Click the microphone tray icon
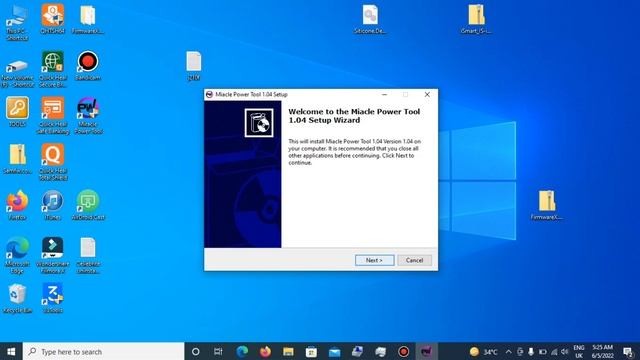This screenshot has width=640, height=360. coord(531,351)
